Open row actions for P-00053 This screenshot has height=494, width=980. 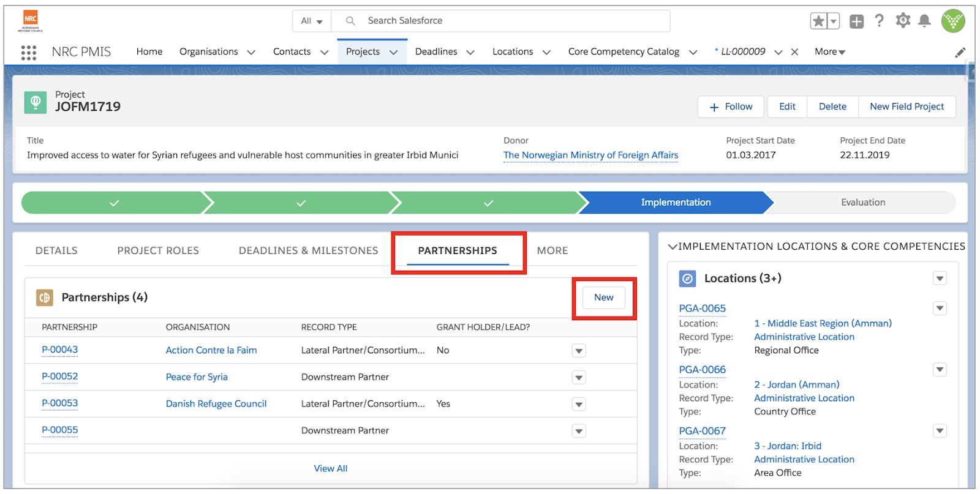(579, 404)
